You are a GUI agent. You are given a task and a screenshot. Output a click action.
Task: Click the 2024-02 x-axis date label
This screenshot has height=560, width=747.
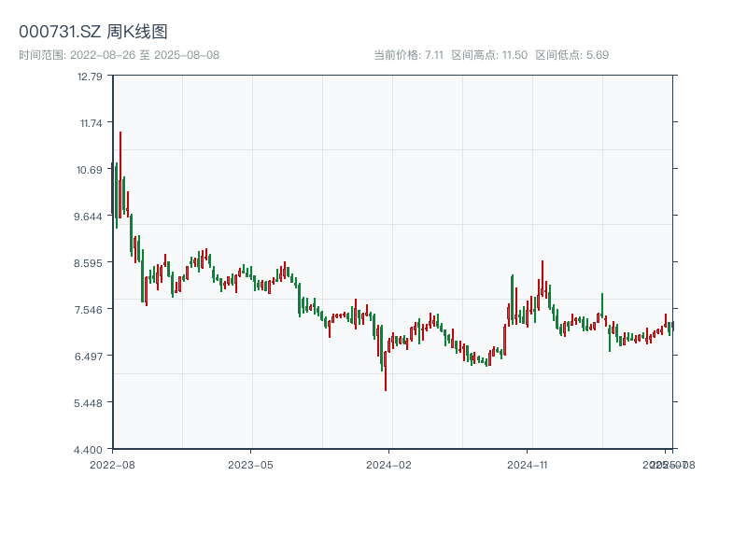point(388,464)
